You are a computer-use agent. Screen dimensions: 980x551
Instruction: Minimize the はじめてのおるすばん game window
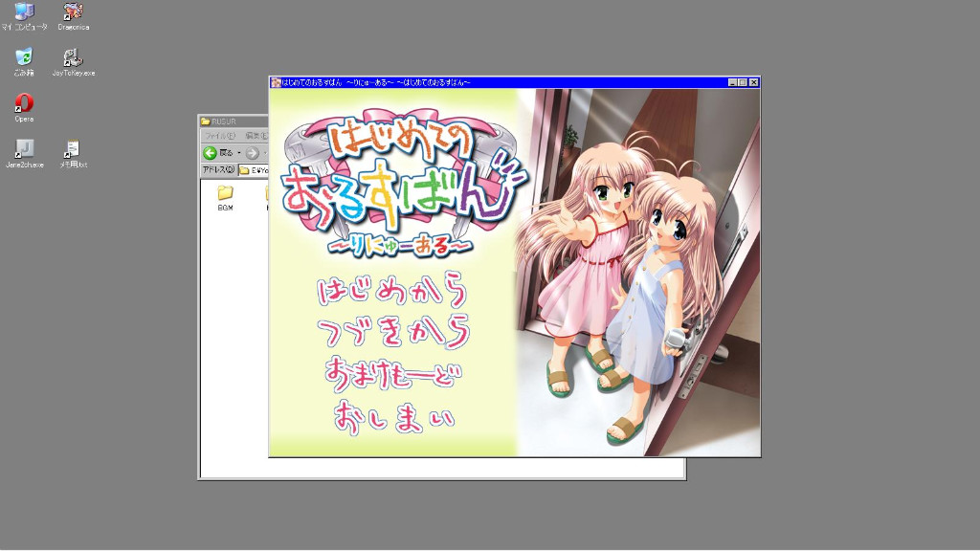(732, 82)
